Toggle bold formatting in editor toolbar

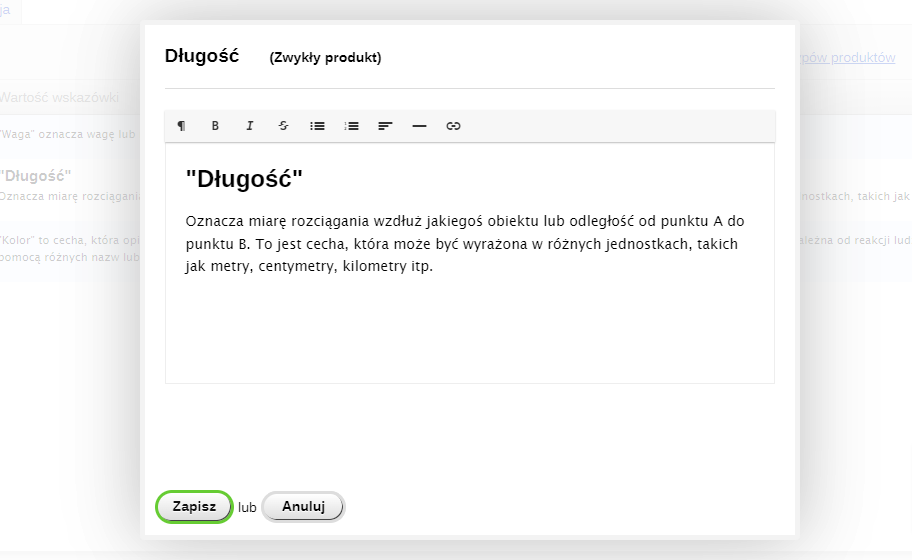tap(215, 126)
